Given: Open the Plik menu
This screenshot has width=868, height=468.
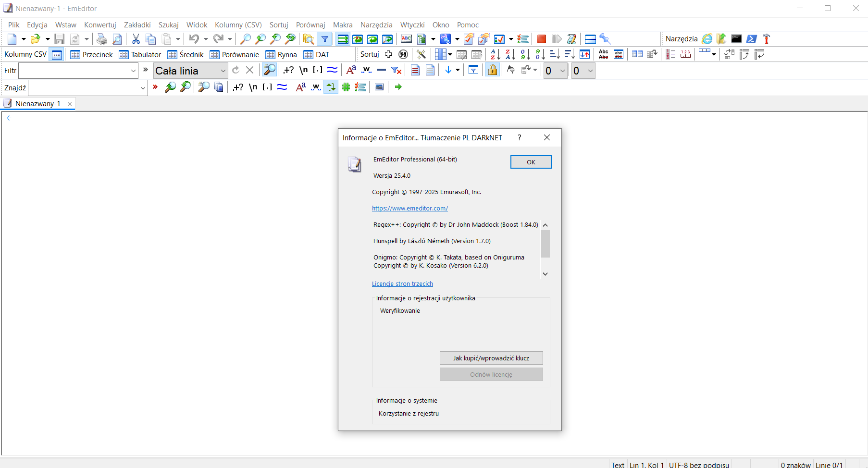Looking at the screenshot, I should (x=14, y=25).
